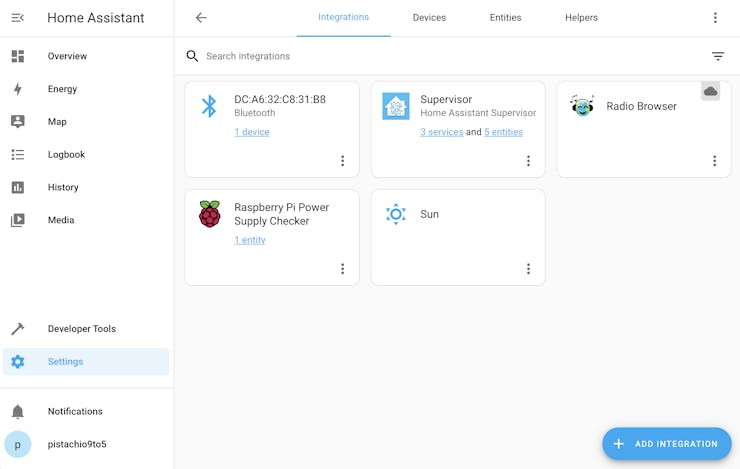The height and width of the screenshot is (469, 740).
Task: Click the Media play icon
Action: (17, 220)
